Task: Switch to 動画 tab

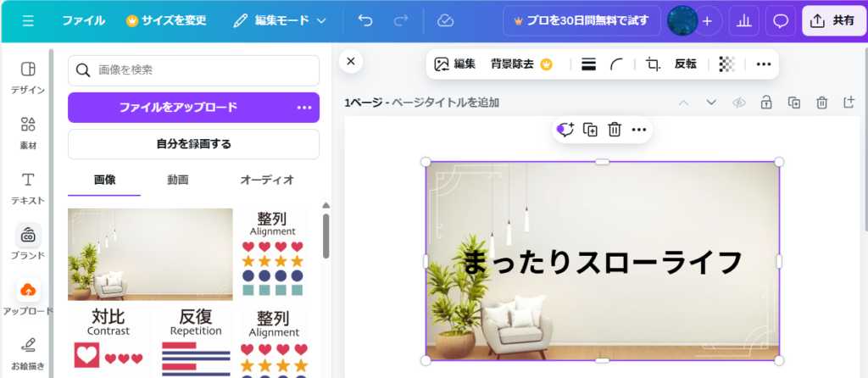Action: coord(178,180)
